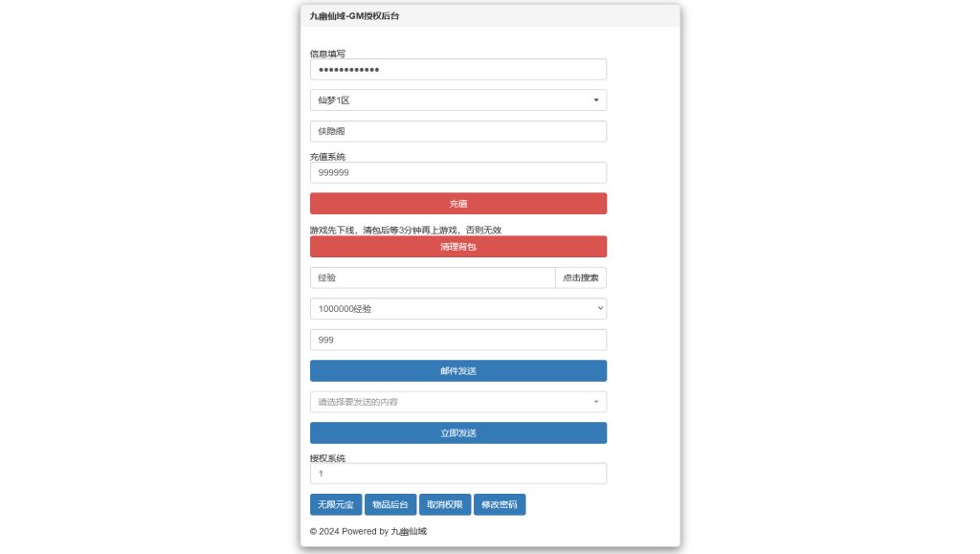Click the red 清理背包 button
980x554 pixels.
coord(457,247)
